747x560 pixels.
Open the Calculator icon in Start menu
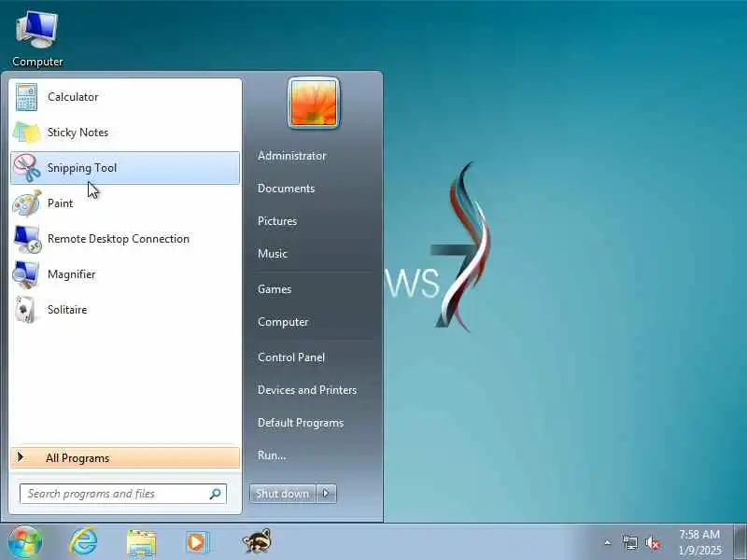pyautogui.click(x=26, y=97)
